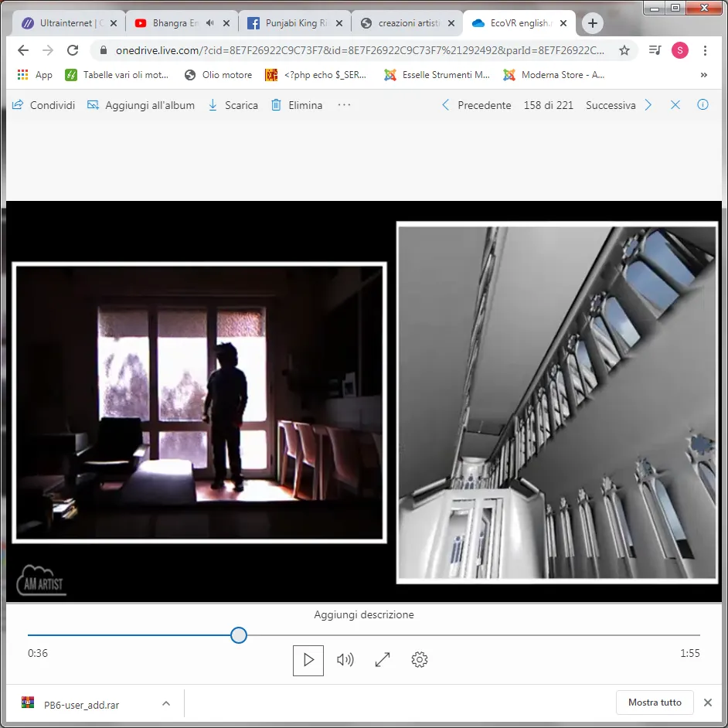The image size is (728, 728).
Task: Go back in browser history
Action: pyautogui.click(x=23, y=50)
